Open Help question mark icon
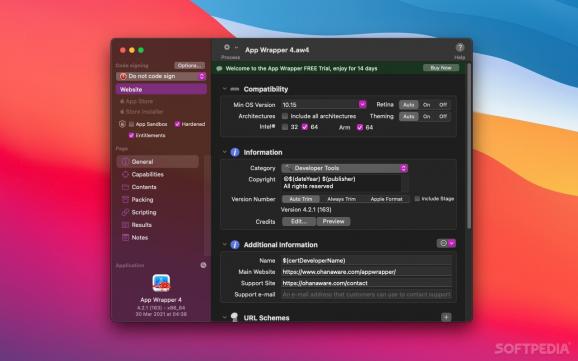This screenshot has height=361, width=578. click(460, 48)
